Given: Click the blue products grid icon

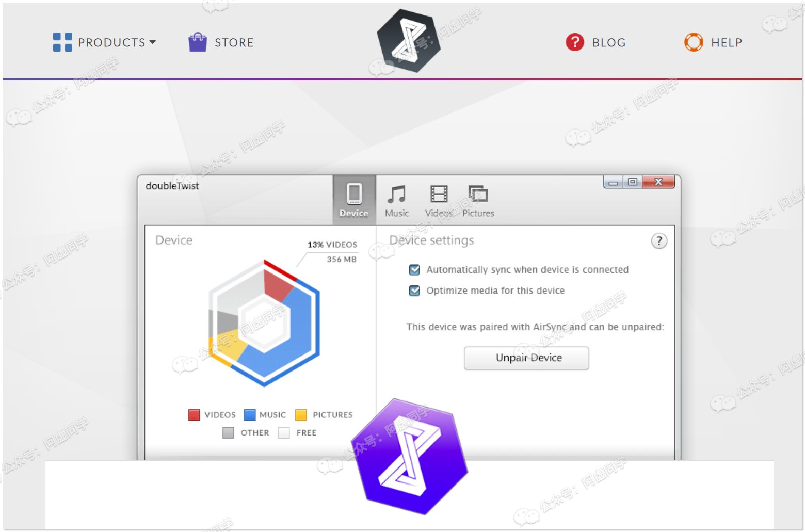Looking at the screenshot, I should pyautogui.click(x=62, y=42).
